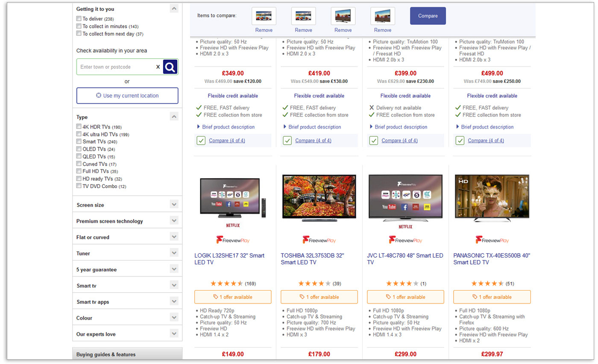Open LOGIK L32SHE17 product image
598x364 pixels.
point(233,198)
